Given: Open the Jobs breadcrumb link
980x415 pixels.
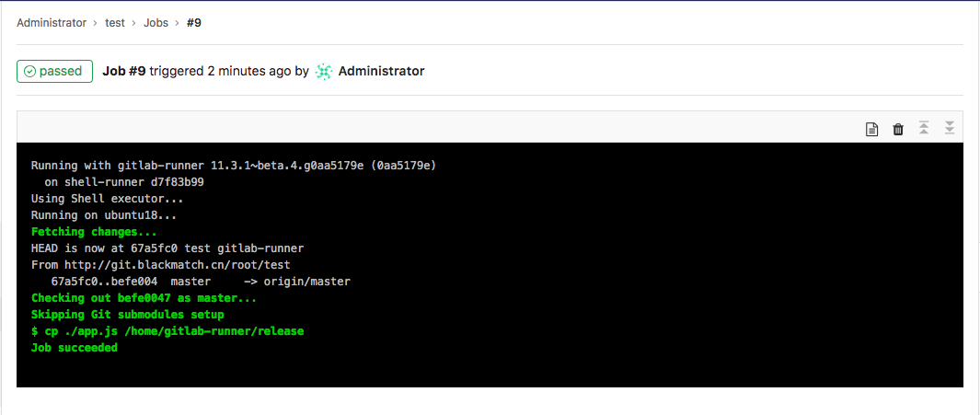Looking at the screenshot, I should [x=156, y=22].
